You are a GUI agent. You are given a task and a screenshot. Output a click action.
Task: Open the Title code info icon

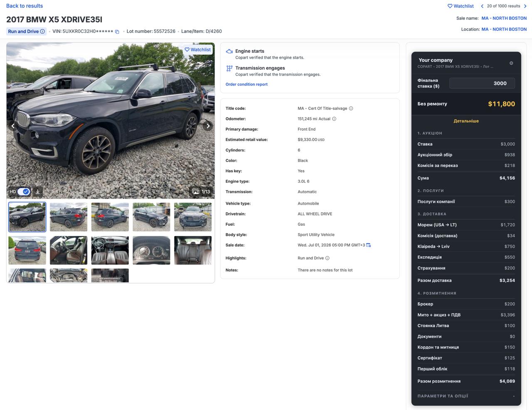point(351,109)
